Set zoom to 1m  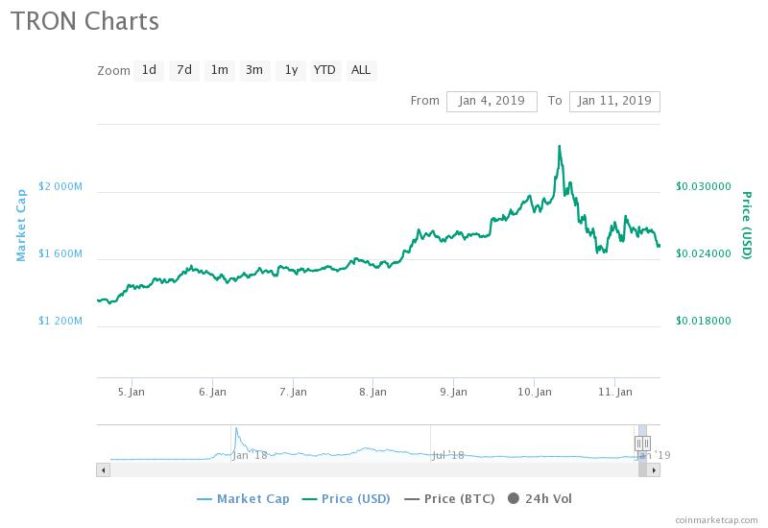point(219,70)
